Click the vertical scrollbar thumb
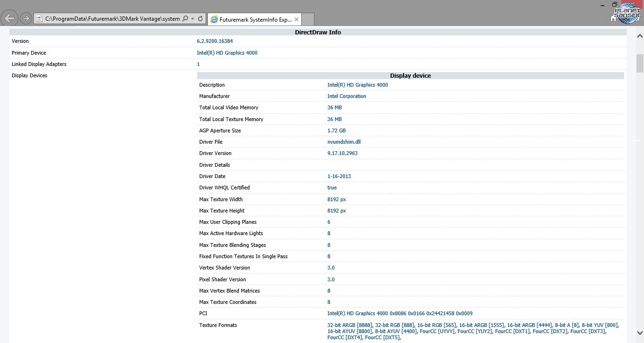Image resolution: width=644 pixels, height=343 pixels. pyautogui.click(x=640, y=63)
